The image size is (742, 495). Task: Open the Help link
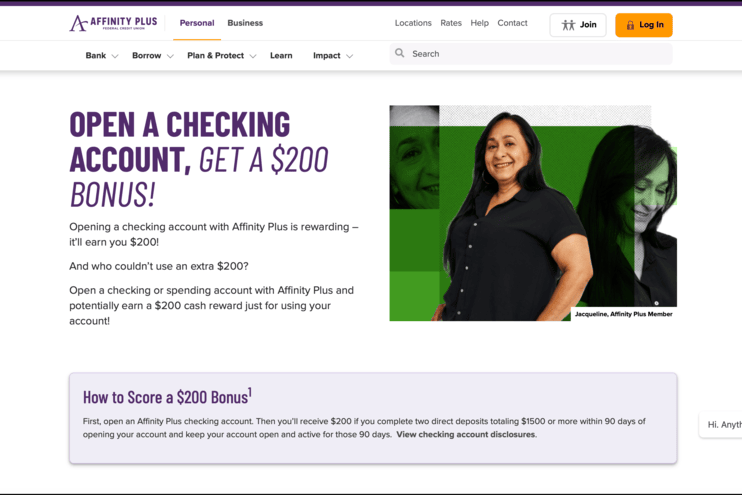pyautogui.click(x=479, y=23)
